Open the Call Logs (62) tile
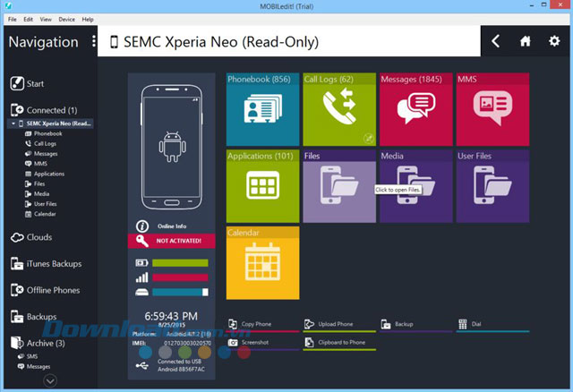 (x=339, y=109)
